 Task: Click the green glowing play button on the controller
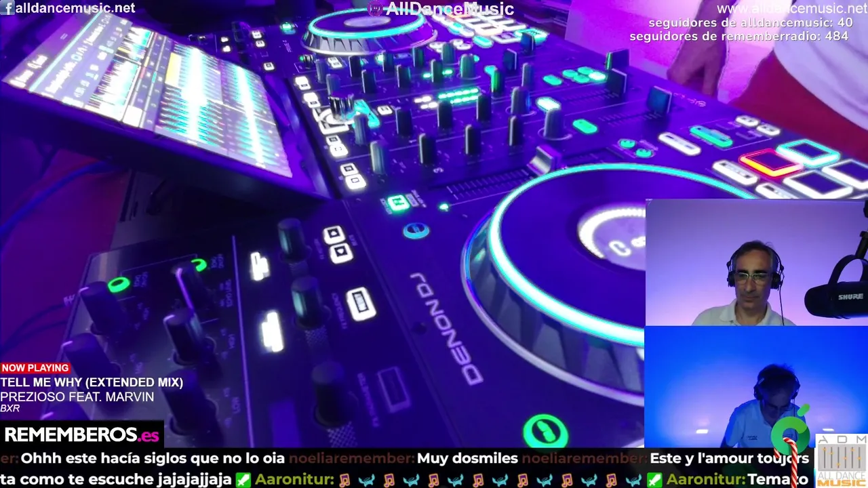[545, 432]
